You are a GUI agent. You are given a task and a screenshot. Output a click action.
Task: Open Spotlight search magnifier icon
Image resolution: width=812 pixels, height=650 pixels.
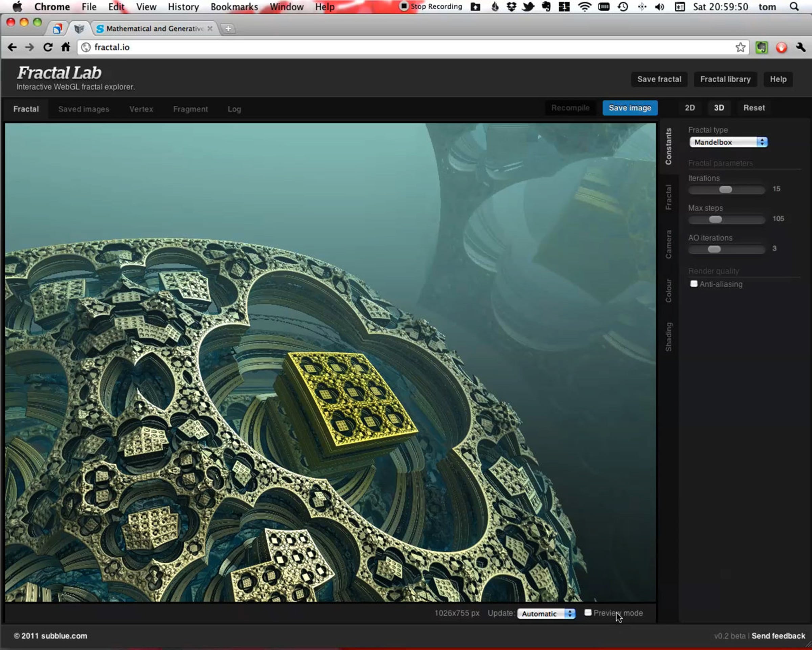point(794,7)
